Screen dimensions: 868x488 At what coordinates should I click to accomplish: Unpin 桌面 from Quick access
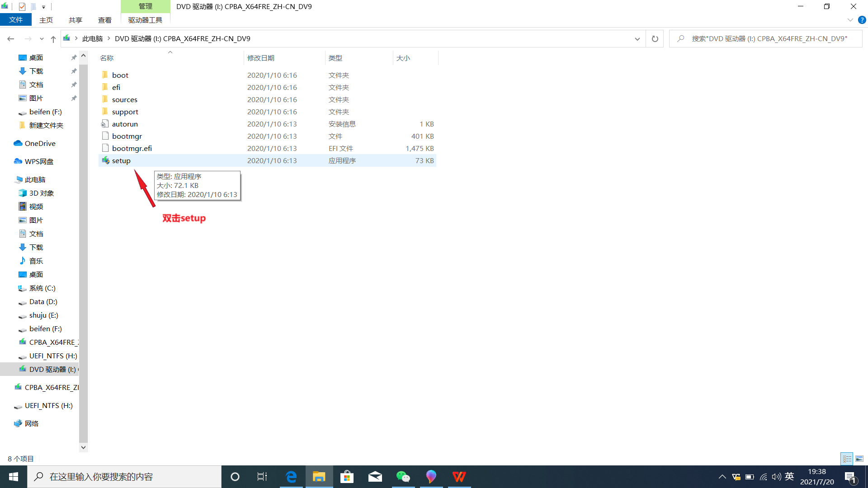74,57
